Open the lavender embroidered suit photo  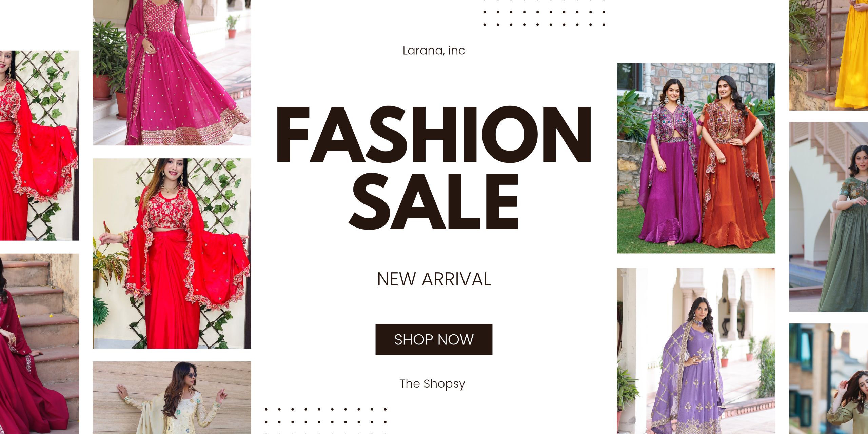[x=696, y=351]
